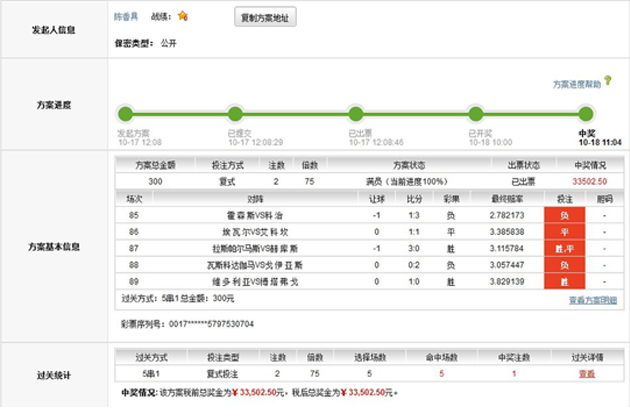The image size is (630, 420).
Task: Open the 陈香具 user profile link
Action: (126, 17)
